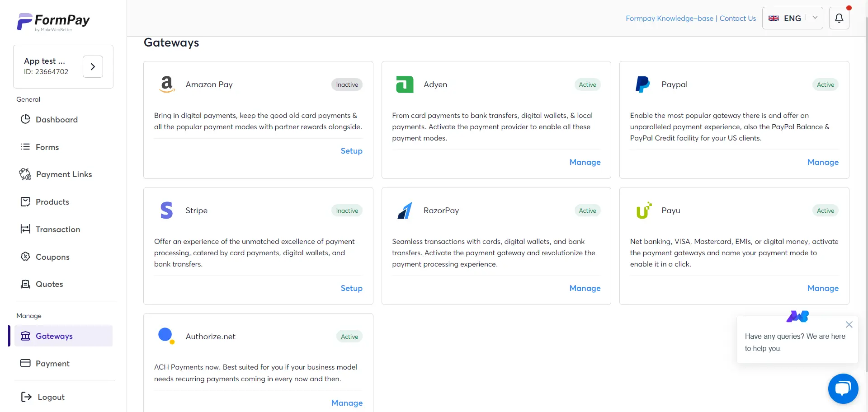
Task: Select the Products sidebar icon
Action: point(25,201)
